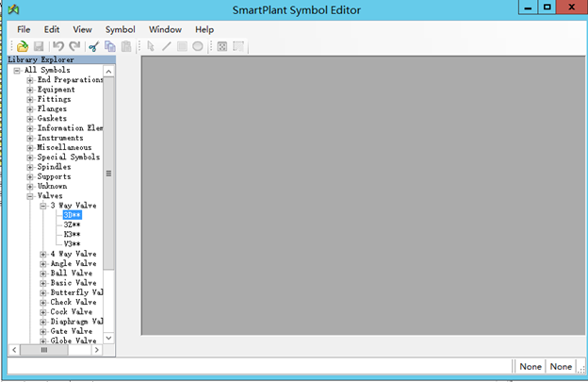Select the Special Symbols tree item
The height and width of the screenshot is (382, 588).
coord(68,158)
